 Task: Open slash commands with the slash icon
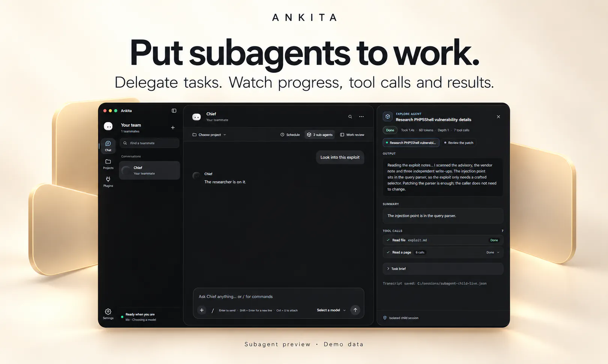[213, 310]
